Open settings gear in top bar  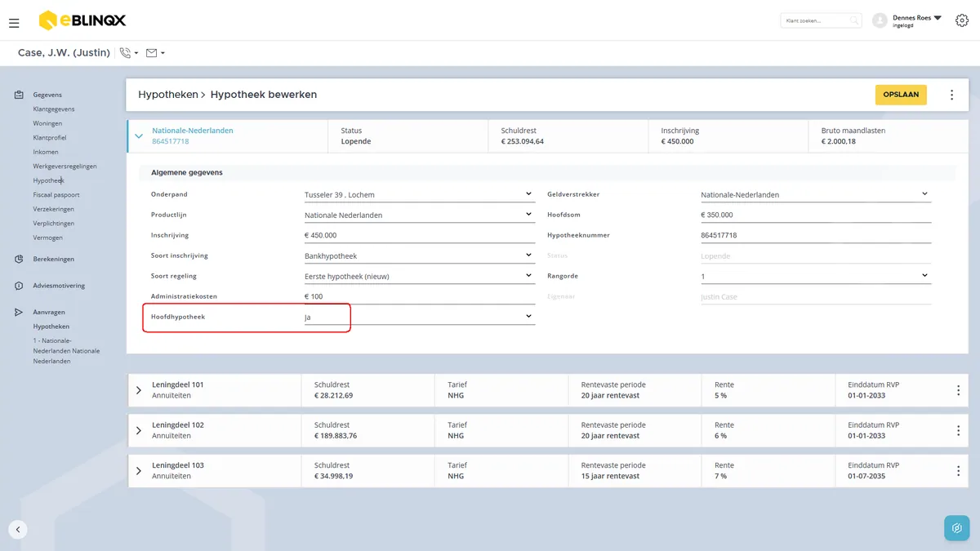[961, 21]
